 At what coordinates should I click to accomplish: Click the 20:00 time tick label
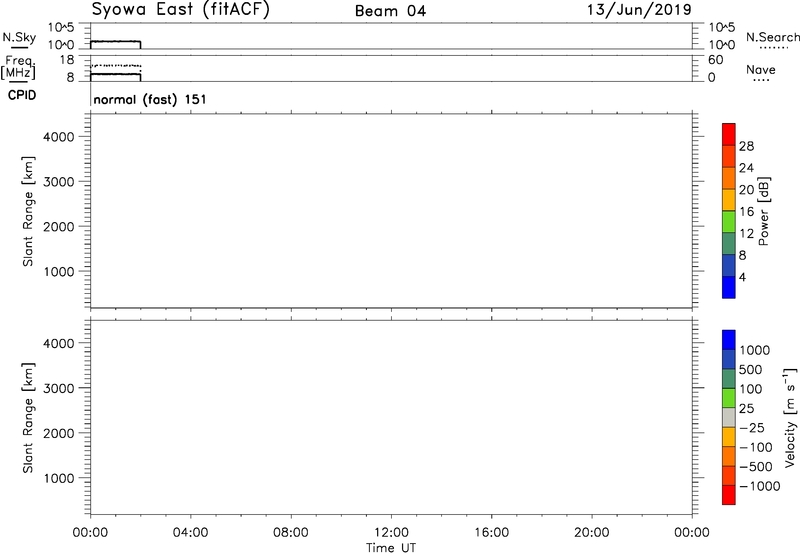592,533
